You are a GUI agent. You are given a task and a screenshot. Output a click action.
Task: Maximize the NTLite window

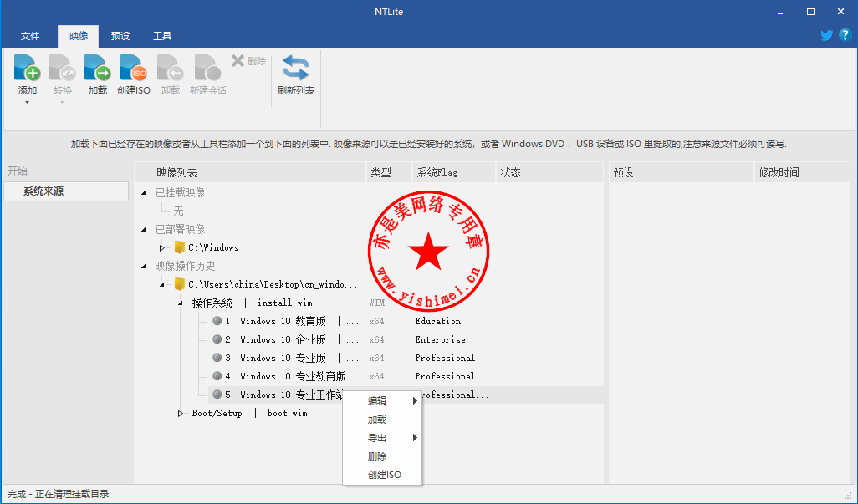tap(810, 12)
